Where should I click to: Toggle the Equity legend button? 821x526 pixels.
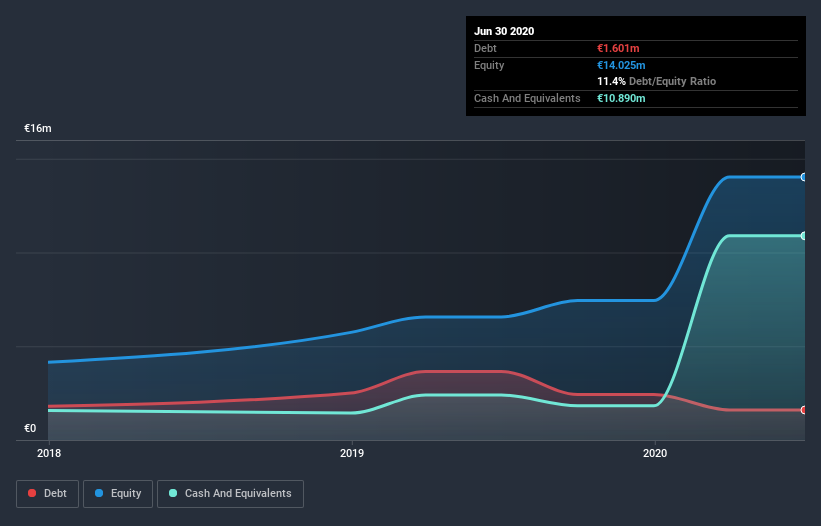tap(118, 494)
